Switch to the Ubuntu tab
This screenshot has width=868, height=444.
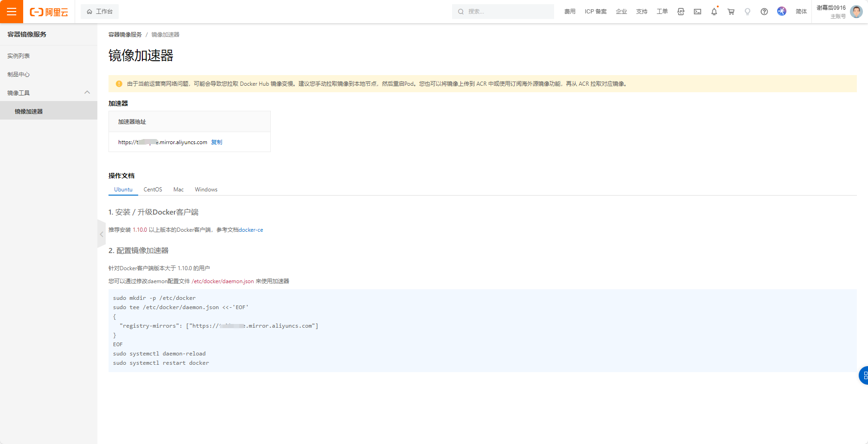pos(123,190)
